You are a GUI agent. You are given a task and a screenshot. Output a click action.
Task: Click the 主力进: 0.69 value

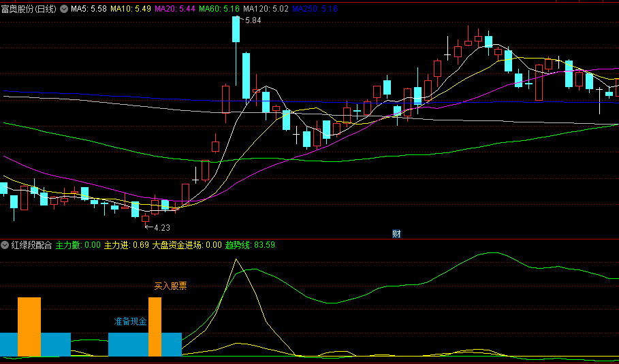tap(127, 245)
